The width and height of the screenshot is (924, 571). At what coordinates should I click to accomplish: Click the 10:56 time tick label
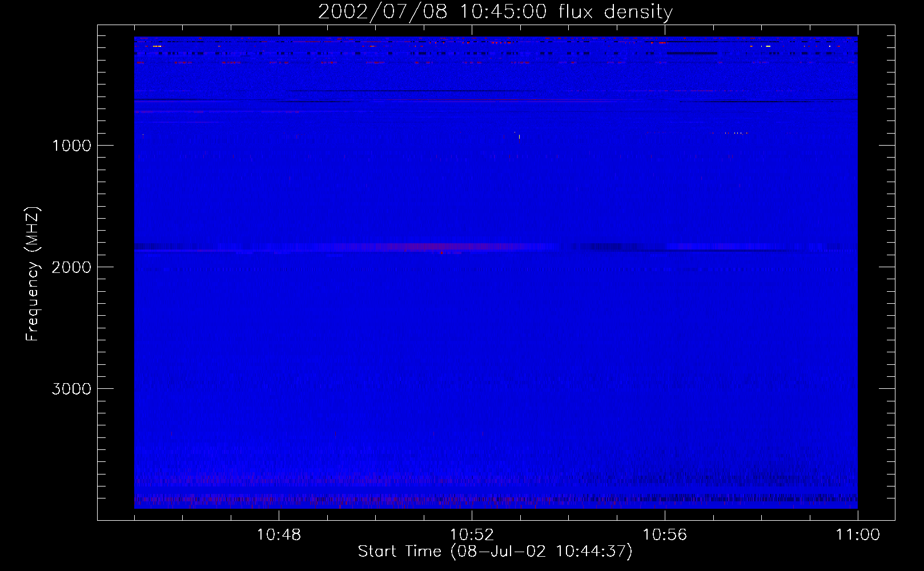(x=665, y=535)
